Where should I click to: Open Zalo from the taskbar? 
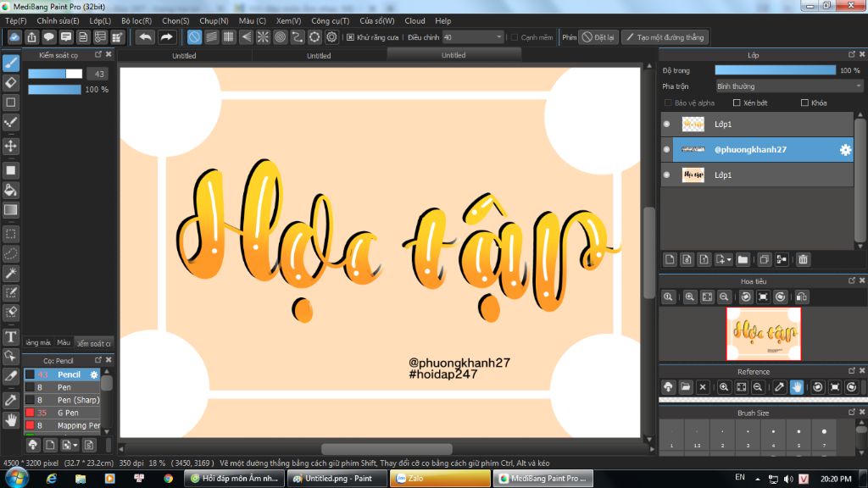(440, 479)
